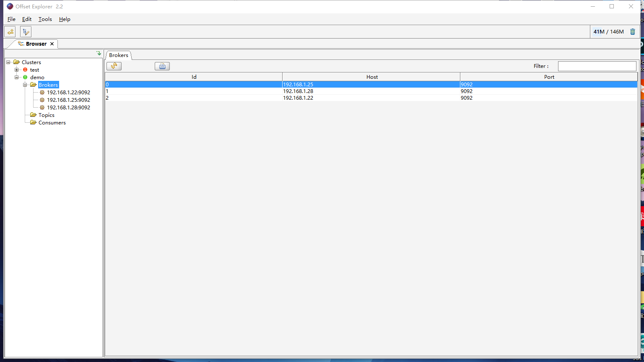
Task: Expand the test cluster node
Action: (17, 70)
